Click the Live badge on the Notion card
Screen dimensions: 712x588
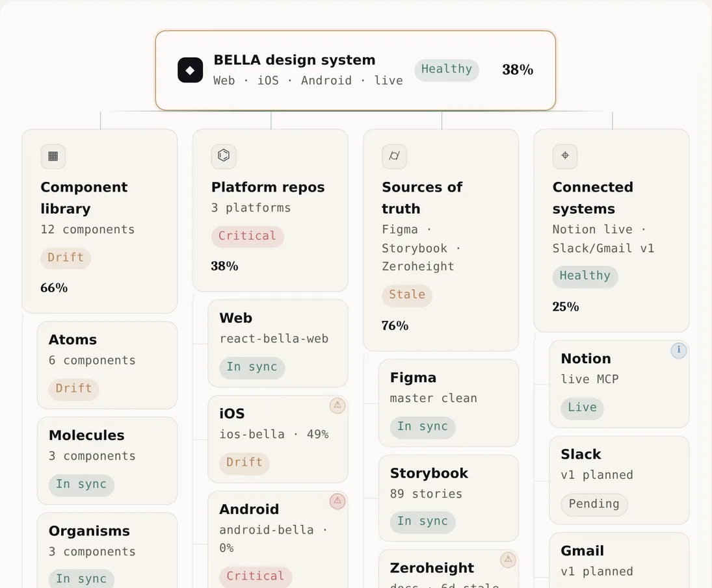[582, 408]
